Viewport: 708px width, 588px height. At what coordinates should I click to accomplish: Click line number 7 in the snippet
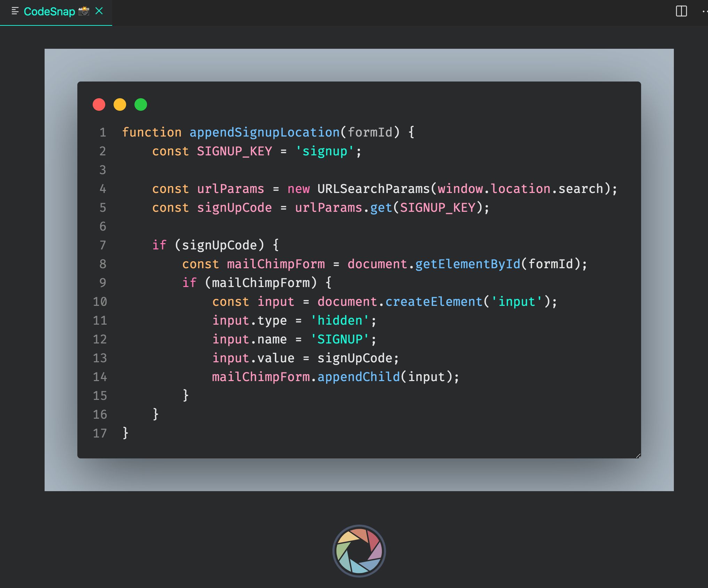point(102,245)
